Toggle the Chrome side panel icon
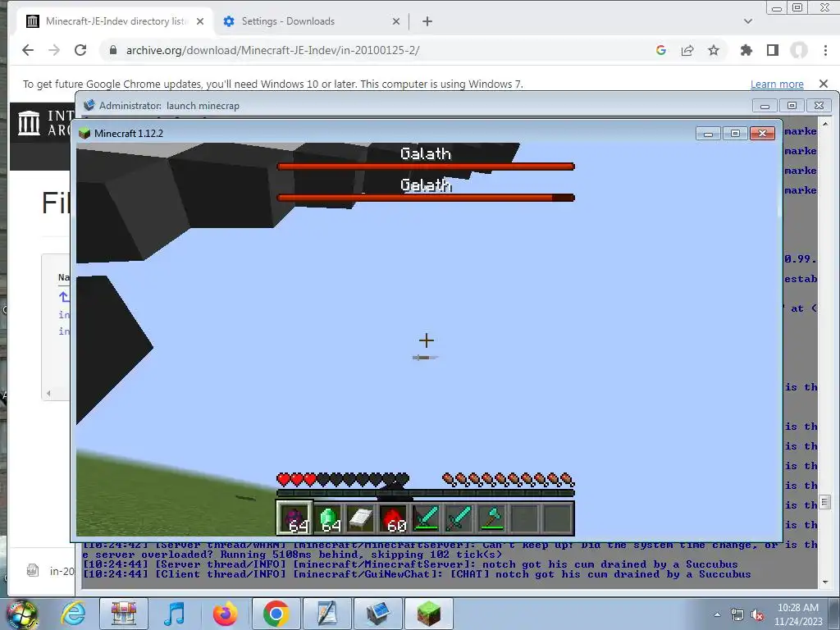 point(773,50)
